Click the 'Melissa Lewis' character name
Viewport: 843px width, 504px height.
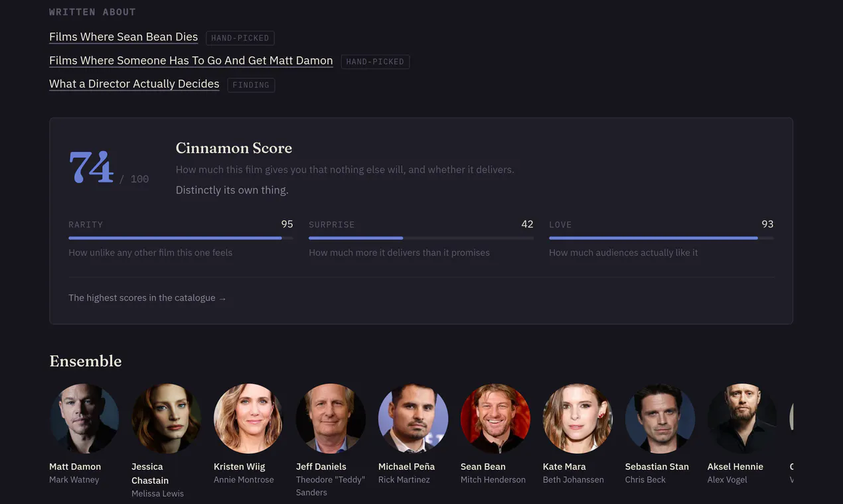click(157, 493)
